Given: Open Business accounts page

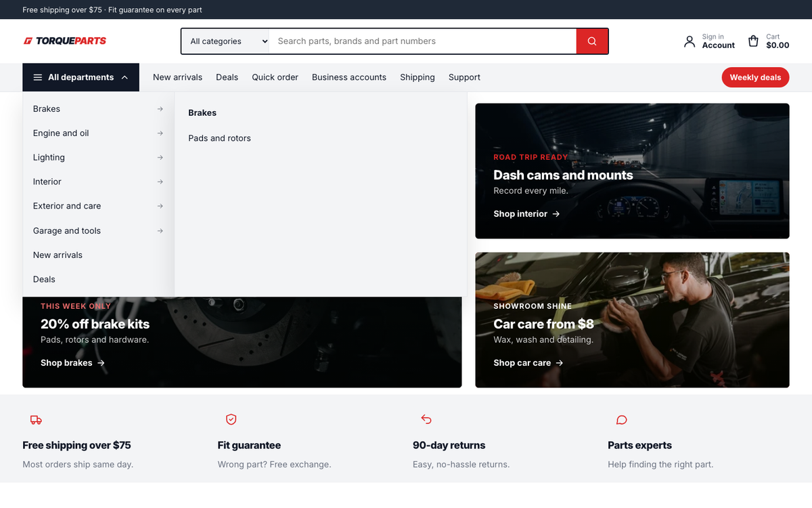Looking at the screenshot, I should click(x=349, y=77).
